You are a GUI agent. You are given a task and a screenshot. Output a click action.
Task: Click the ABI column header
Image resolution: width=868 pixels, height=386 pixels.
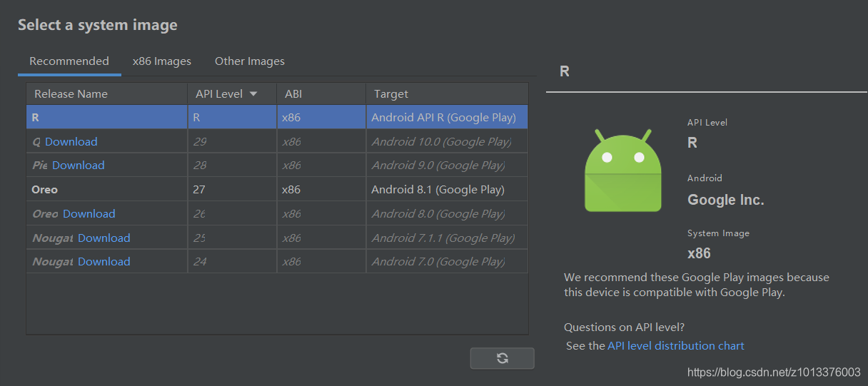point(321,93)
